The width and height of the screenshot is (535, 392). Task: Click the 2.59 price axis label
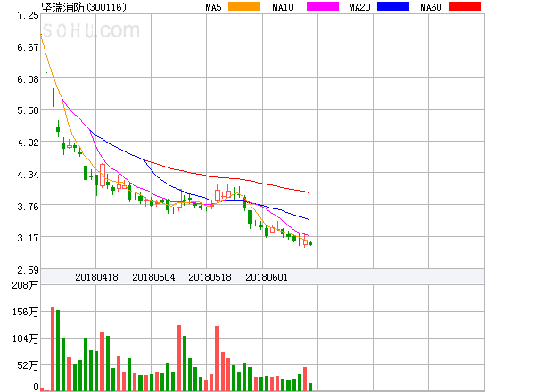[x=28, y=270]
